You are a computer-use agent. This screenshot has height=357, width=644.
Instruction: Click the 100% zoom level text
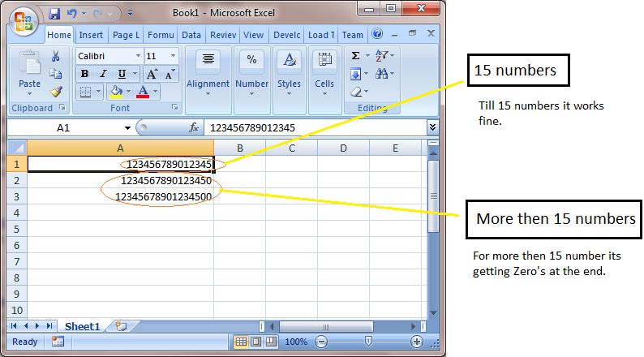[x=296, y=342]
